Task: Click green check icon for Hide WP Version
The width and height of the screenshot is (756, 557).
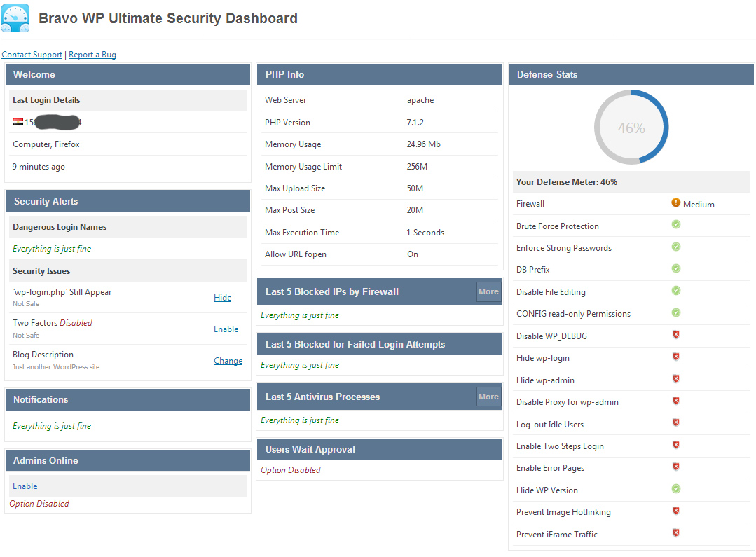Action: click(x=676, y=489)
